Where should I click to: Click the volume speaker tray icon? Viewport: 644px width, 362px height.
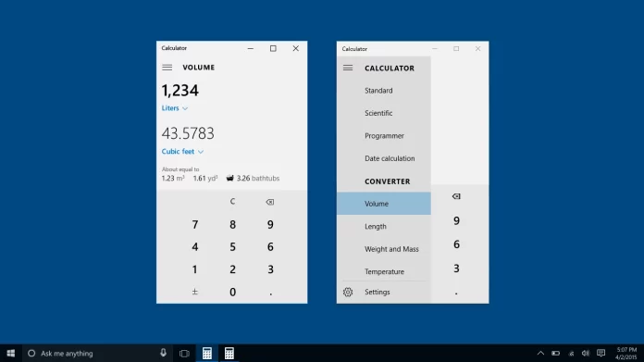586,353
